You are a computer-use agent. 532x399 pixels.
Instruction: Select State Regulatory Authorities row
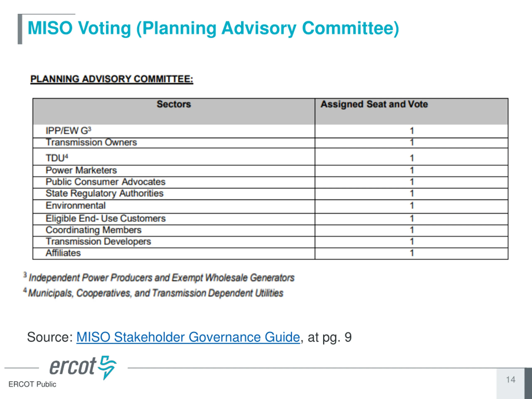pos(270,194)
